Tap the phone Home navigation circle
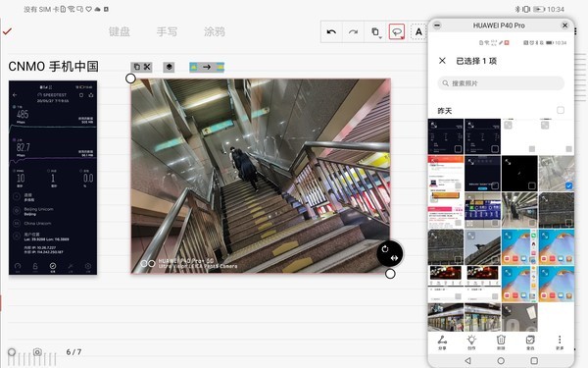Image resolution: width=588 pixels, height=368 pixels. 501,360
